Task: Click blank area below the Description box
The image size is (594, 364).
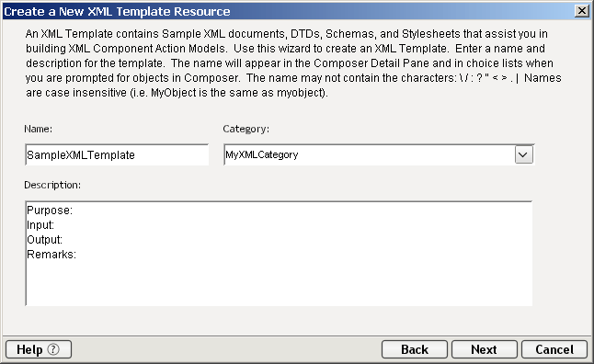Action: coord(279,321)
